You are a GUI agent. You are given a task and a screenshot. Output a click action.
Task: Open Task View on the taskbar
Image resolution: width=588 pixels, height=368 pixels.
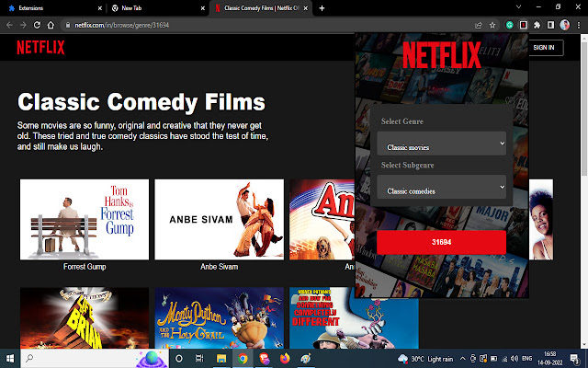coord(199,358)
